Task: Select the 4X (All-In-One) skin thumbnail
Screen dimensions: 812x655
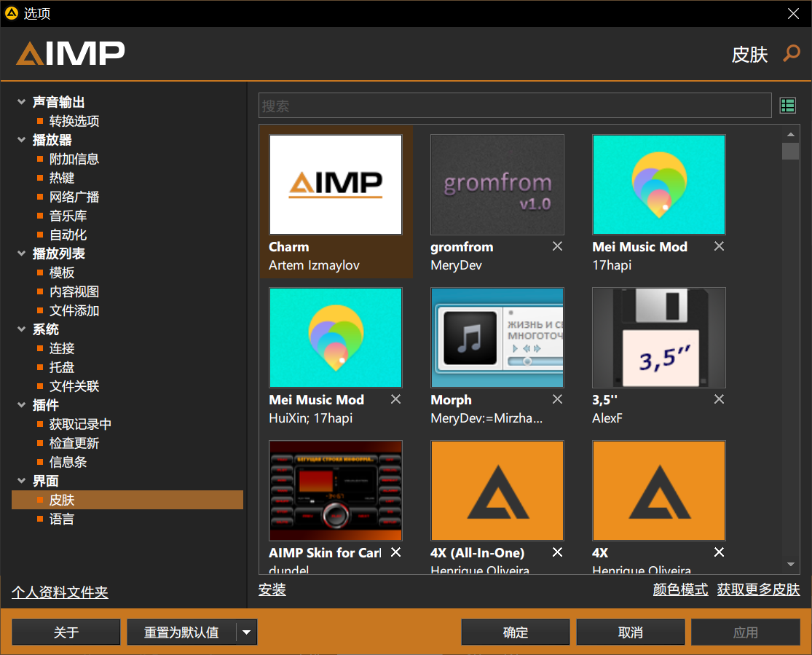Action: pos(497,490)
